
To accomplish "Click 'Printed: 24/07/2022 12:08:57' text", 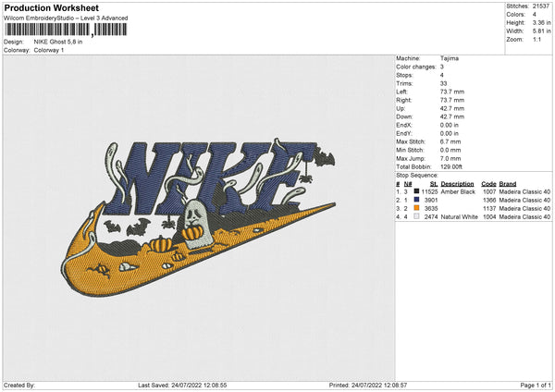I will 368,385.
